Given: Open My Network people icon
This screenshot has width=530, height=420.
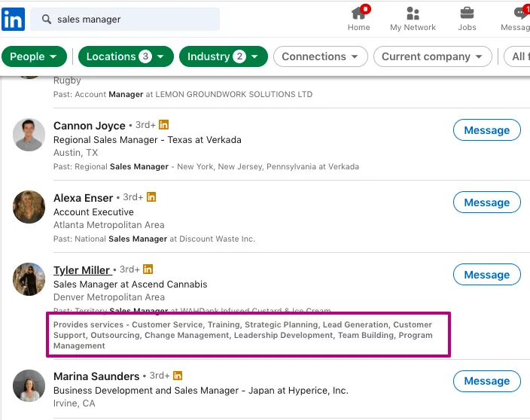Looking at the screenshot, I should point(413,14).
